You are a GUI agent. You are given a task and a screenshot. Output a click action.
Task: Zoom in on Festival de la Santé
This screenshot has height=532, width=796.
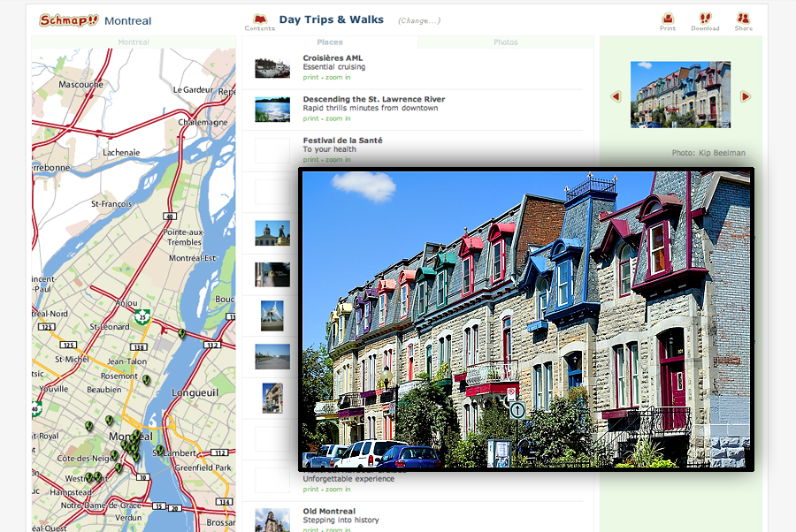(x=338, y=160)
